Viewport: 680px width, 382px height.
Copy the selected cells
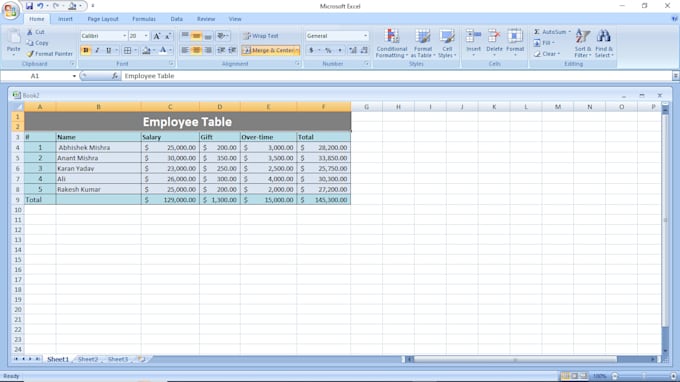click(x=37, y=43)
